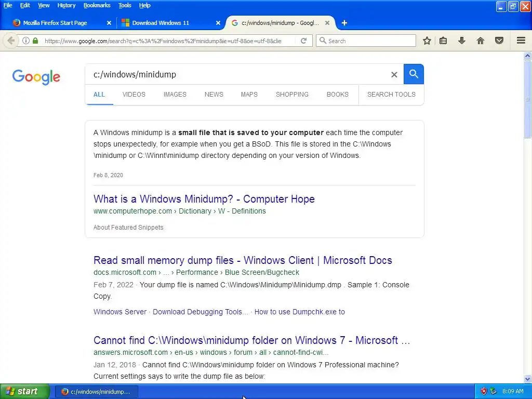Screen dimensions: 532x399
Task: Click the www.computerhope.com breadcrumb text
Action: tap(132, 211)
